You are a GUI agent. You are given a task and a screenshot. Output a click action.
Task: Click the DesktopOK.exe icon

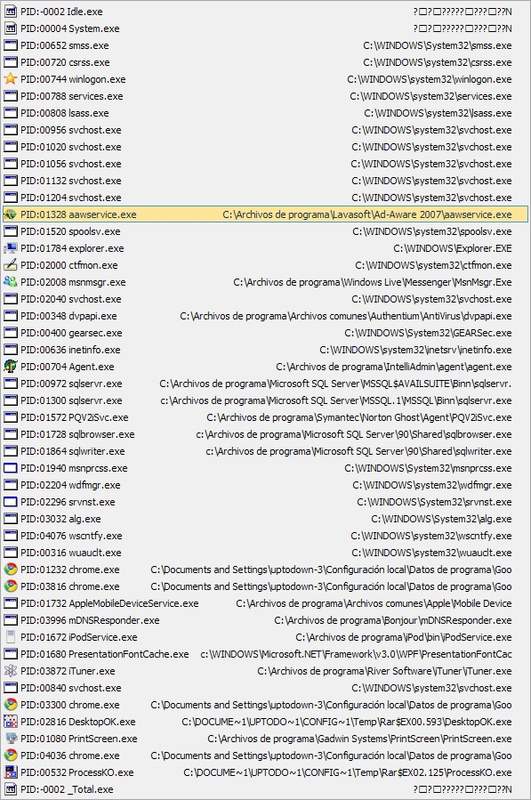click(x=10, y=721)
